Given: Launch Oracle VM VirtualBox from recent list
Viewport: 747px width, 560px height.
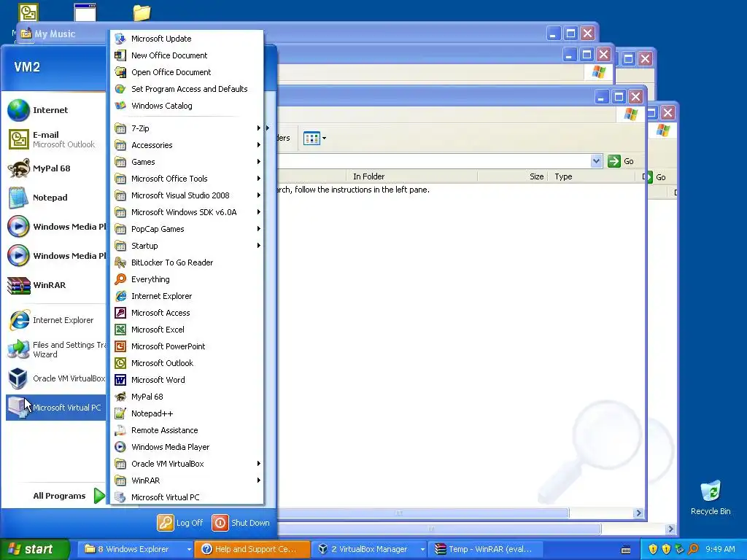Looking at the screenshot, I should coord(55,378).
